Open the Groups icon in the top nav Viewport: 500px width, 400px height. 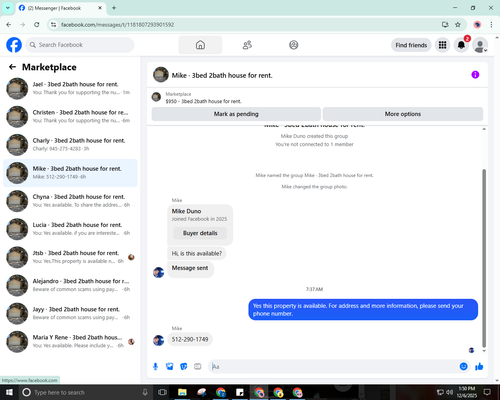tap(293, 45)
